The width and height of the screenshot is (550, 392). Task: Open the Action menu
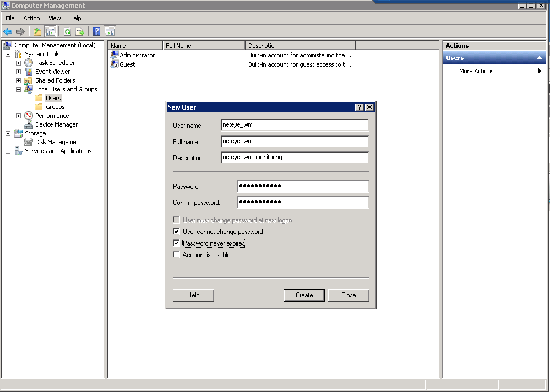[31, 18]
